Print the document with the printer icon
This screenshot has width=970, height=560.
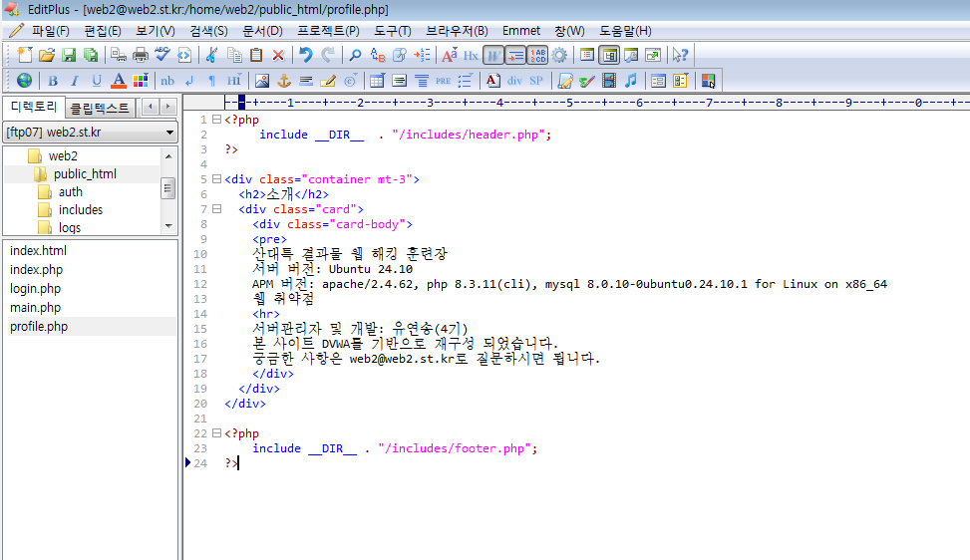[141, 55]
